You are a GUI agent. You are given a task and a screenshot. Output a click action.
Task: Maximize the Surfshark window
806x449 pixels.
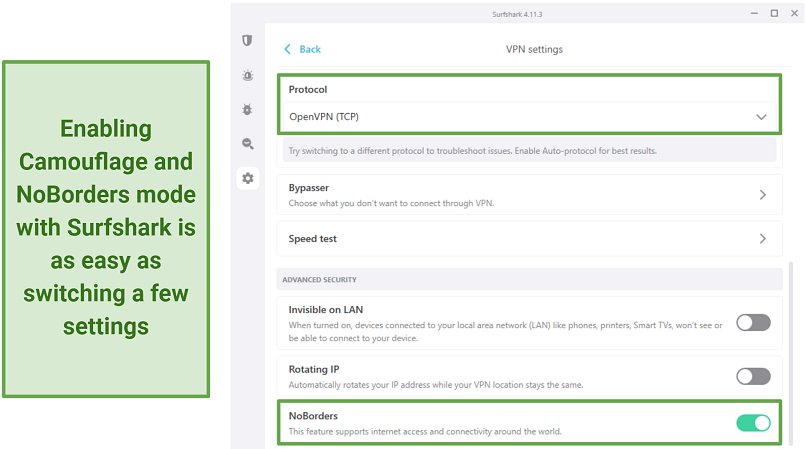coord(774,13)
